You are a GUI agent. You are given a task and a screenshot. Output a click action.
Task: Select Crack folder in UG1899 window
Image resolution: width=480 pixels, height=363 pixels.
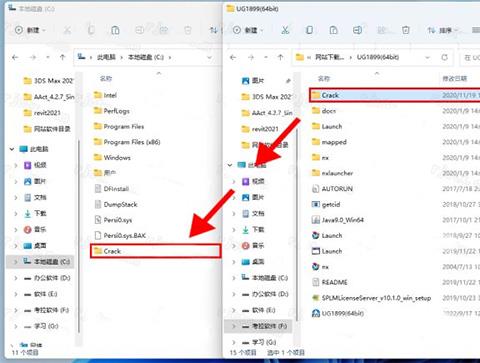click(395, 95)
